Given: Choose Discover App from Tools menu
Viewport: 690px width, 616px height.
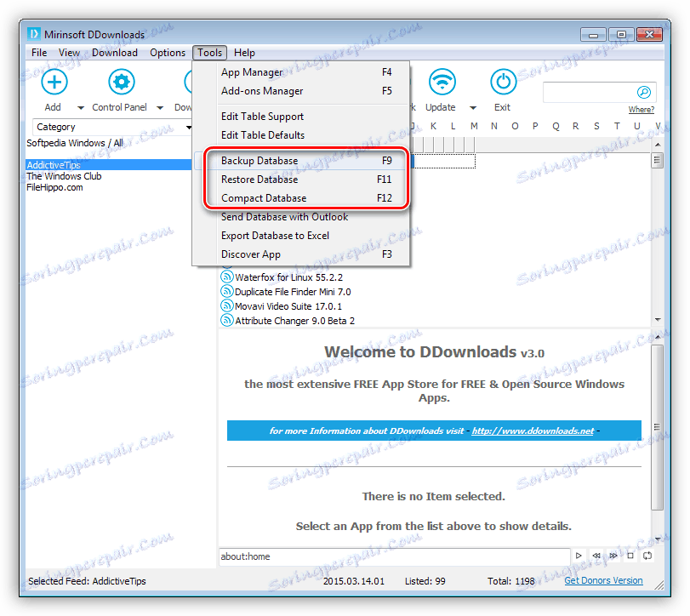Looking at the screenshot, I should (301, 254).
